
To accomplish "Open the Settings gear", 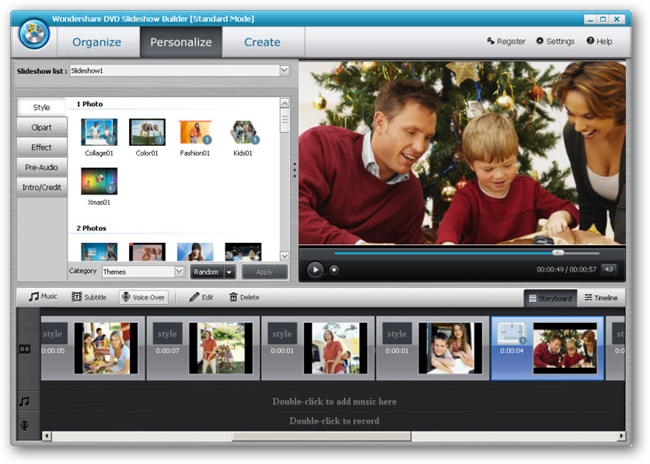I will [x=555, y=41].
